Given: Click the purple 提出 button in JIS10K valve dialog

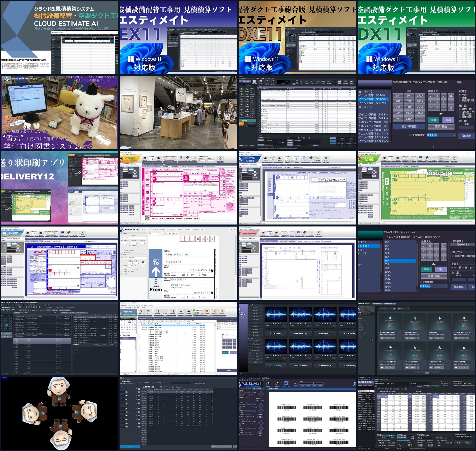Looking at the screenshot, I should coord(441,269).
